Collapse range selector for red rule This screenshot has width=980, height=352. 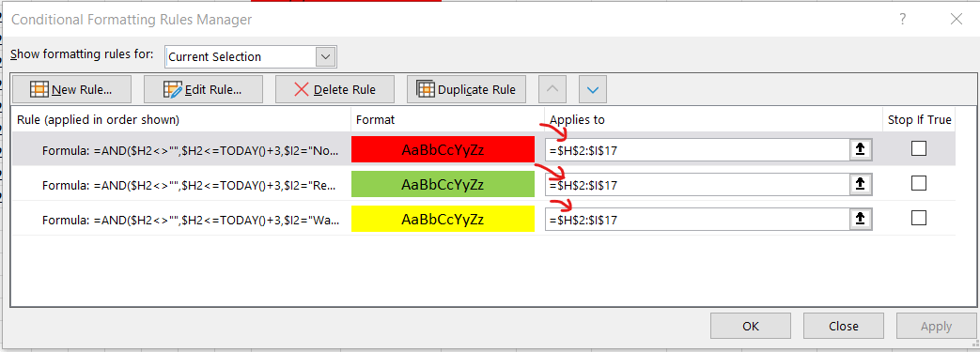tap(860, 150)
